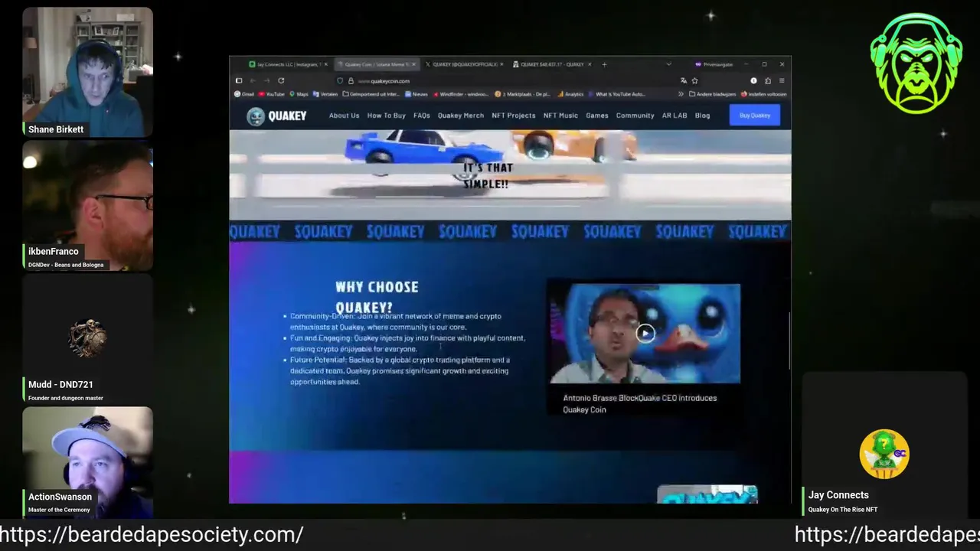Open the Geïmporteerd uit Internet bookmarks folder

(371, 94)
